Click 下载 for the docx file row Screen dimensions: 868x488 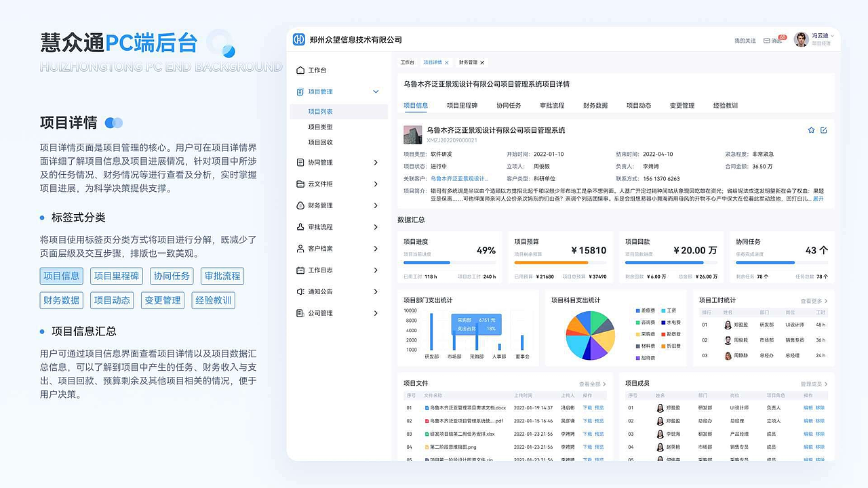tap(587, 408)
